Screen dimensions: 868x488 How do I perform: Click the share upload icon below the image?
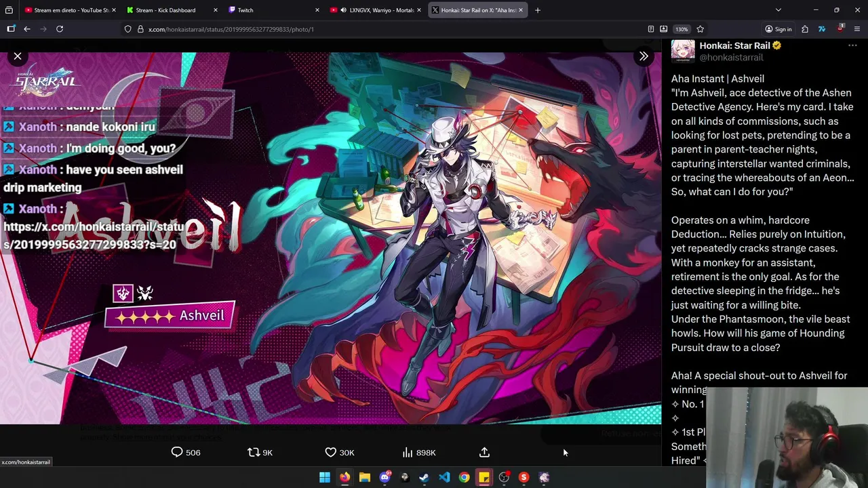pos(484,452)
